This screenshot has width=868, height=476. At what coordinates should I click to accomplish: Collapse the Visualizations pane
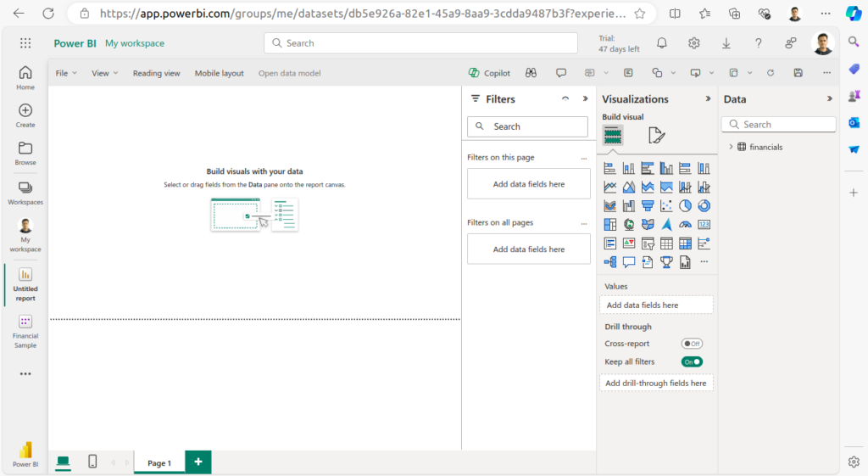click(708, 99)
